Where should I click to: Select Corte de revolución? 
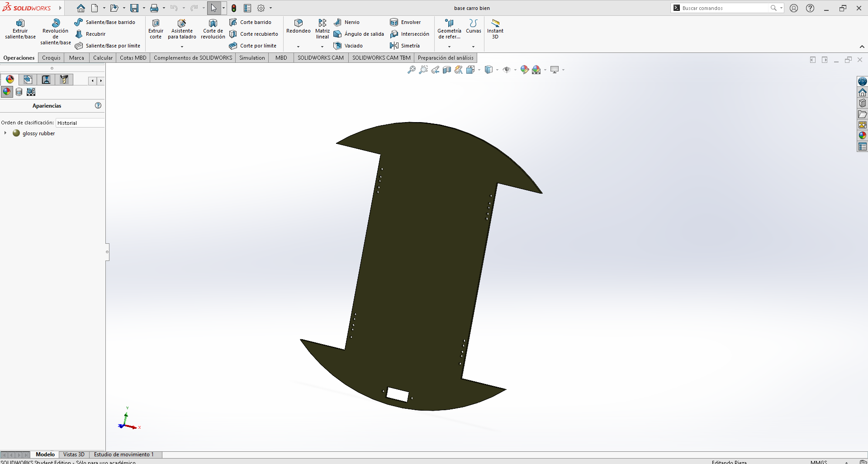click(213, 29)
